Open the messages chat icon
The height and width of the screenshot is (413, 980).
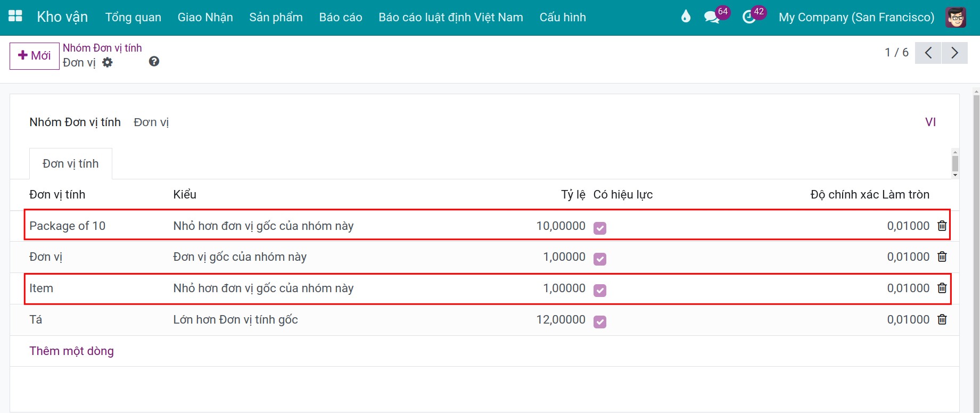712,17
